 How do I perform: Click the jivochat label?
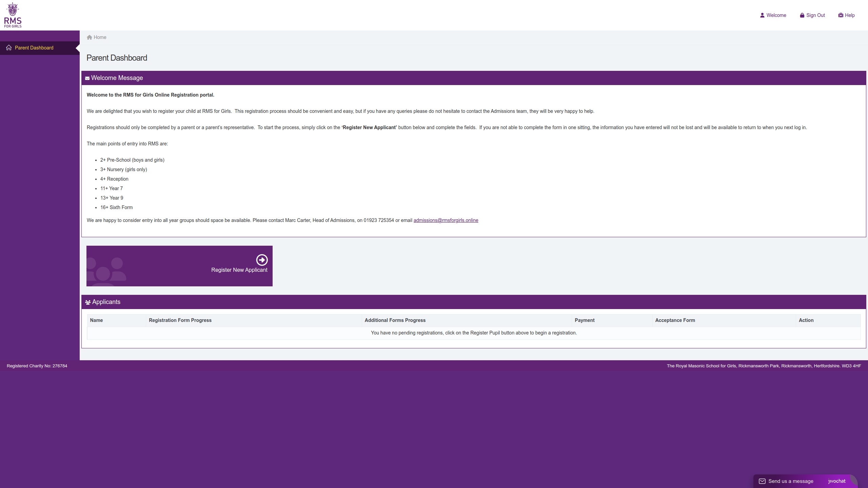(837, 481)
